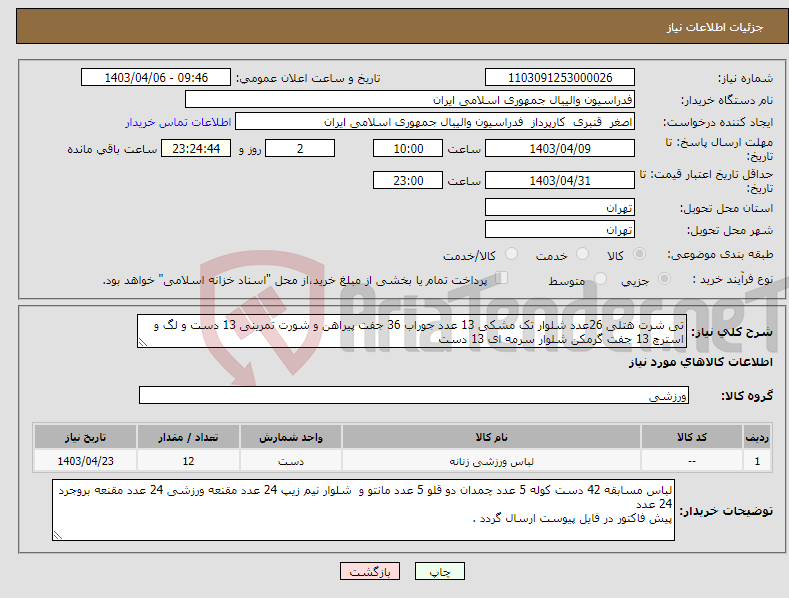Click the table cell لباس ورزشی زنانه
The image size is (789, 598).
point(491,461)
